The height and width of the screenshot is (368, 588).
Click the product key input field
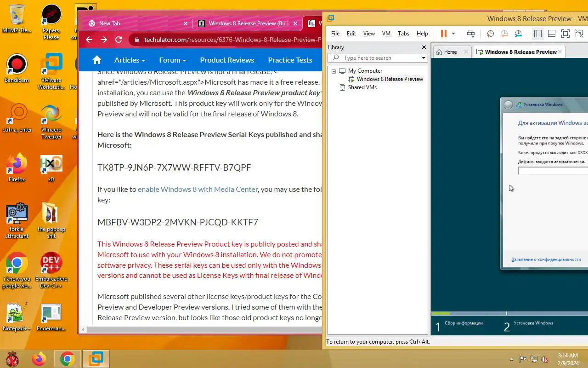point(553,171)
